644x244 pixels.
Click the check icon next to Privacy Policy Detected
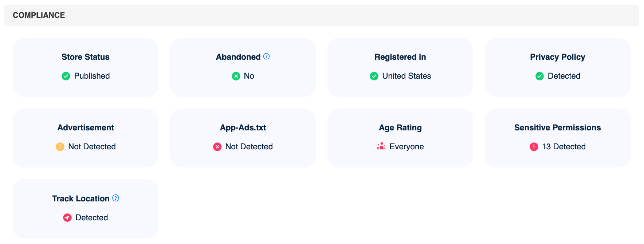[539, 76]
